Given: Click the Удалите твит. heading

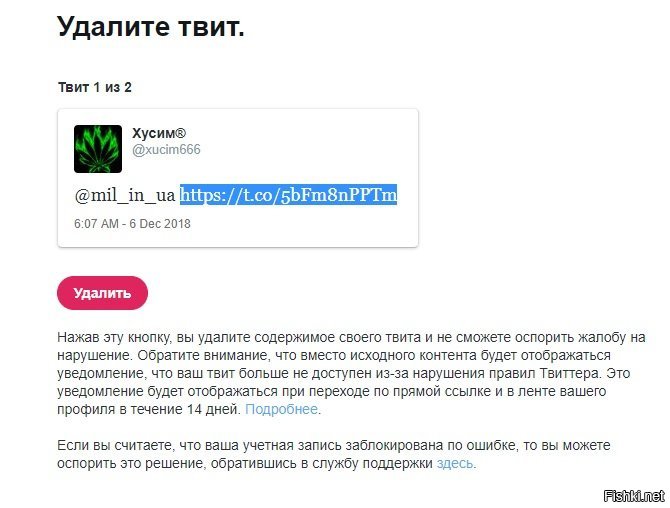Looking at the screenshot, I should tap(151, 26).
